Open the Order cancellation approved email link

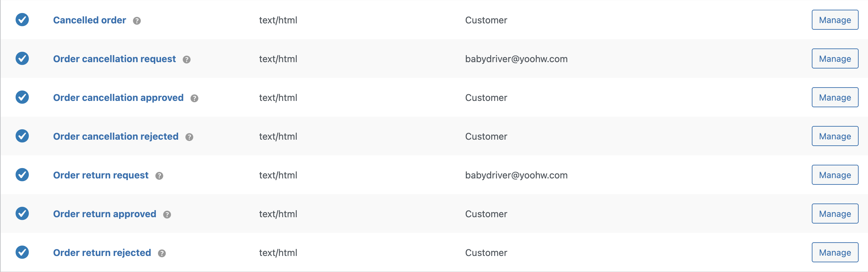pos(118,98)
